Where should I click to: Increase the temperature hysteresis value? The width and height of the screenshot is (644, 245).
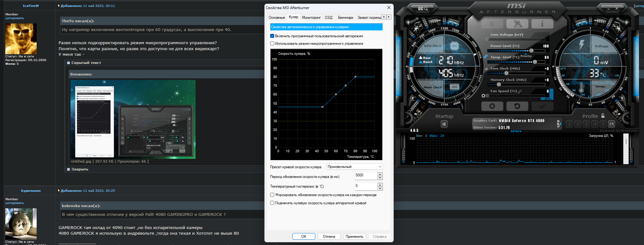tap(380, 185)
